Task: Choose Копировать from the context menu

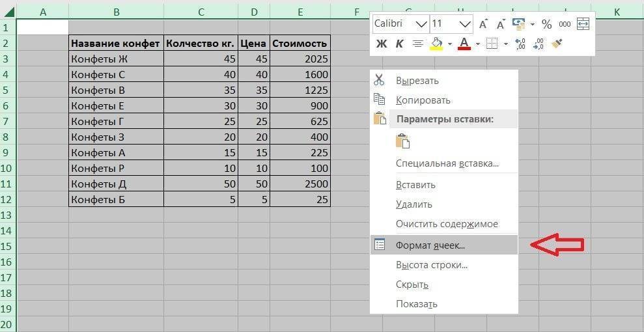Action: [x=443, y=100]
